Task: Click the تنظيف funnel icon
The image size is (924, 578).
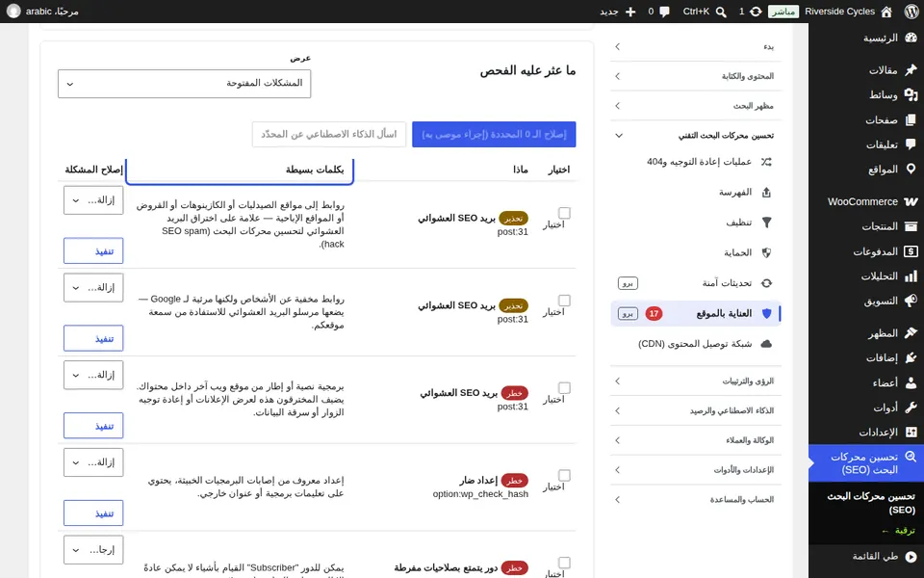Action: 766,223
